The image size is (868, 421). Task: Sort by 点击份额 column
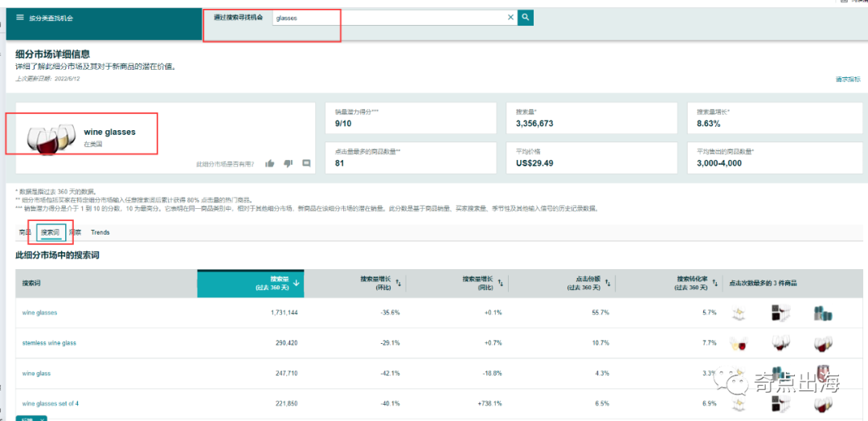[x=588, y=284]
